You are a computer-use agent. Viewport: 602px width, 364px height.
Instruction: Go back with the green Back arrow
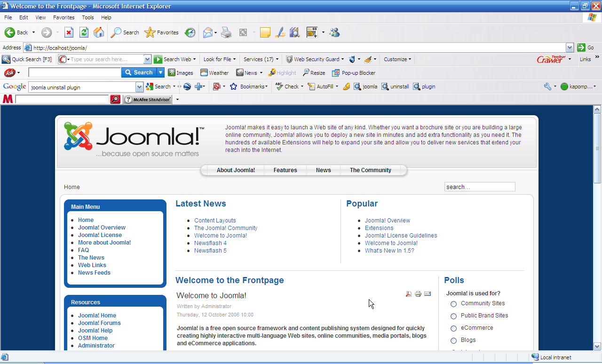click(x=16, y=32)
